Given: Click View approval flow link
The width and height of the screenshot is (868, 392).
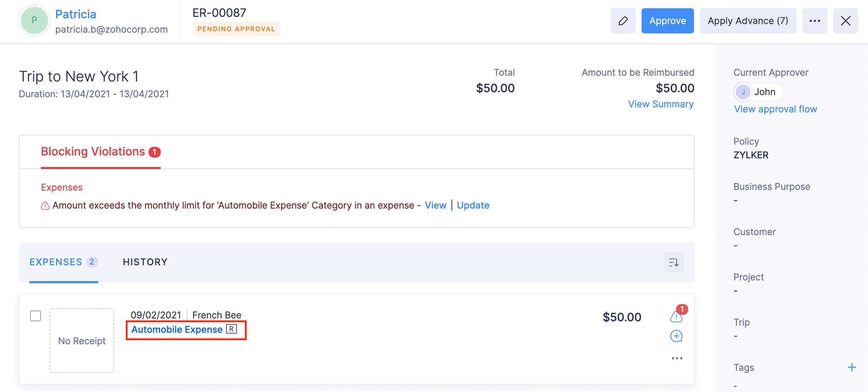Looking at the screenshot, I should (x=775, y=109).
